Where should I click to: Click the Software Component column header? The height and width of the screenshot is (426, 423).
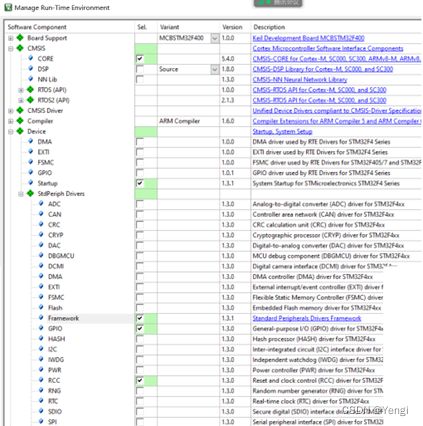coord(37,27)
